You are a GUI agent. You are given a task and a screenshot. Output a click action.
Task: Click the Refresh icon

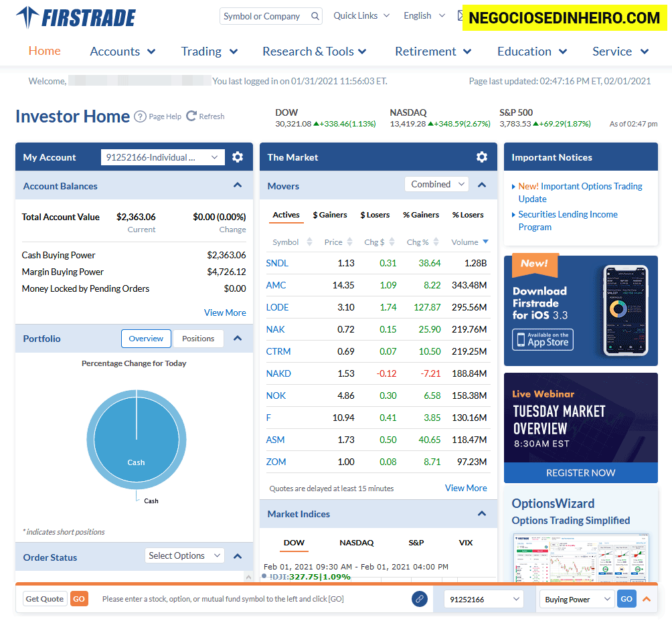(x=191, y=116)
